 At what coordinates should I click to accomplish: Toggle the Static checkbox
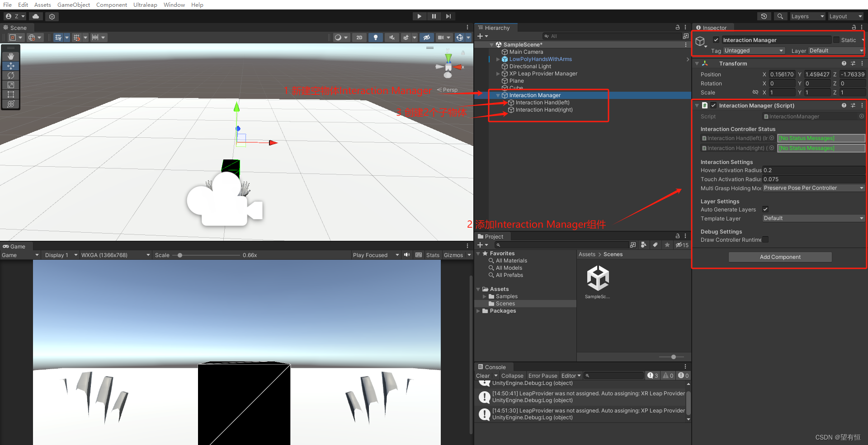tap(836, 40)
